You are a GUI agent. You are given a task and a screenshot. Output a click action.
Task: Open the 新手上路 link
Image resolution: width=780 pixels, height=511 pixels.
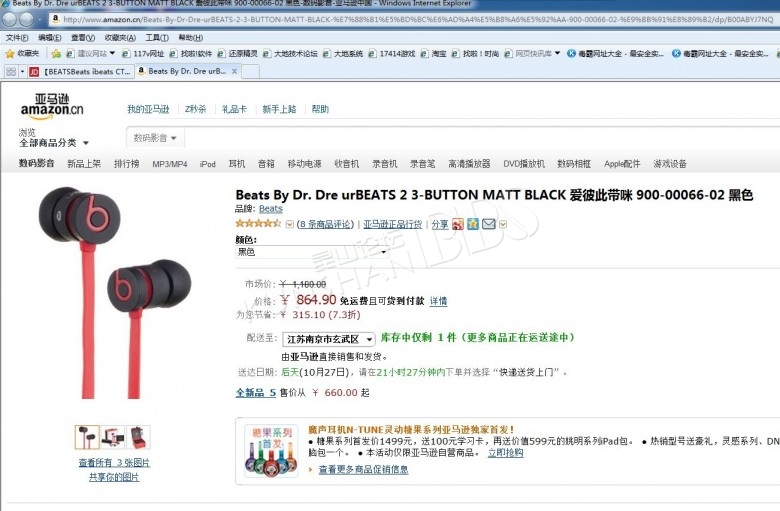coord(279,109)
